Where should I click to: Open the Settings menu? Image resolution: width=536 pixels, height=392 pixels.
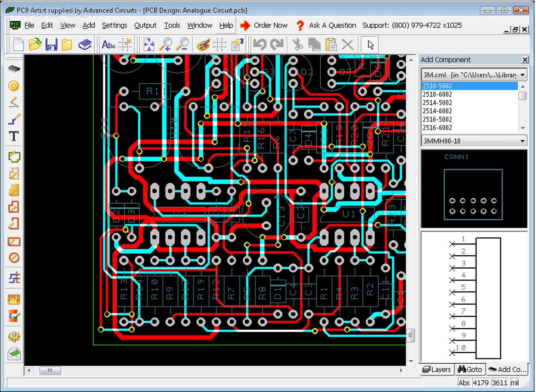click(114, 25)
